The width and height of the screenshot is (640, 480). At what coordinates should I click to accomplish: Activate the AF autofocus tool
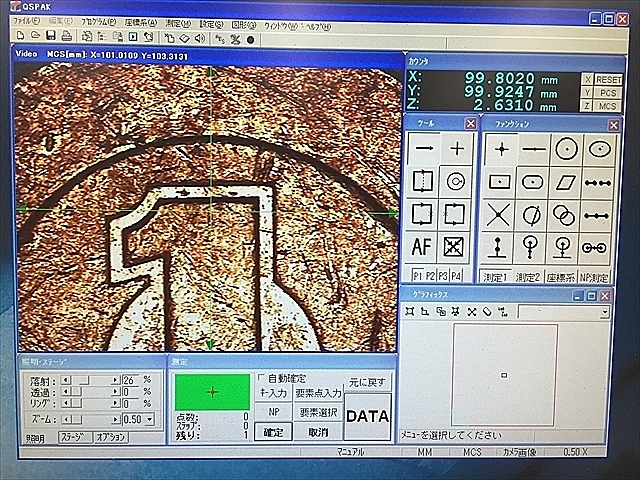pyautogui.click(x=421, y=247)
